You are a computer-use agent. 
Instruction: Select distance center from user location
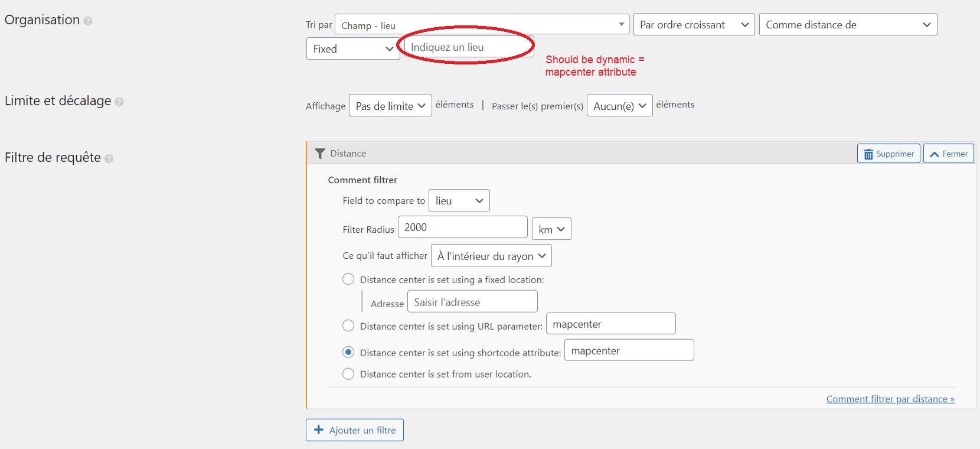click(x=348, y=374)
